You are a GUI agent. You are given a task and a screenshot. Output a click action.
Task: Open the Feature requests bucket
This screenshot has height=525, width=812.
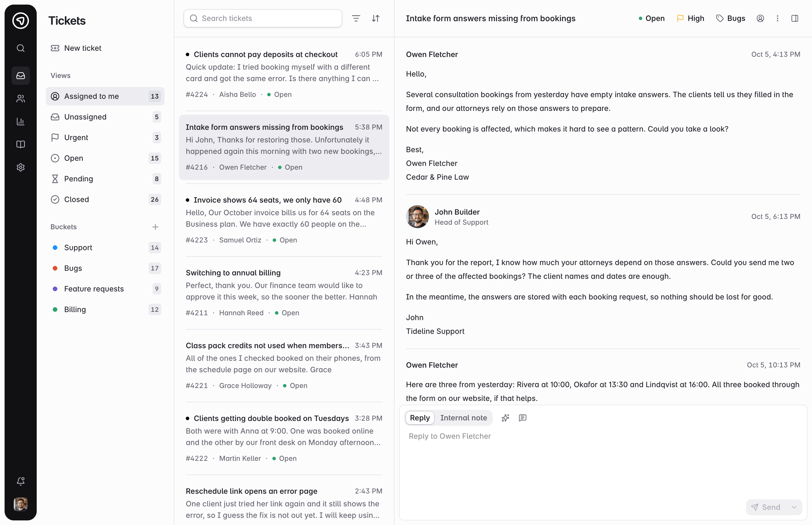point(105,289)
